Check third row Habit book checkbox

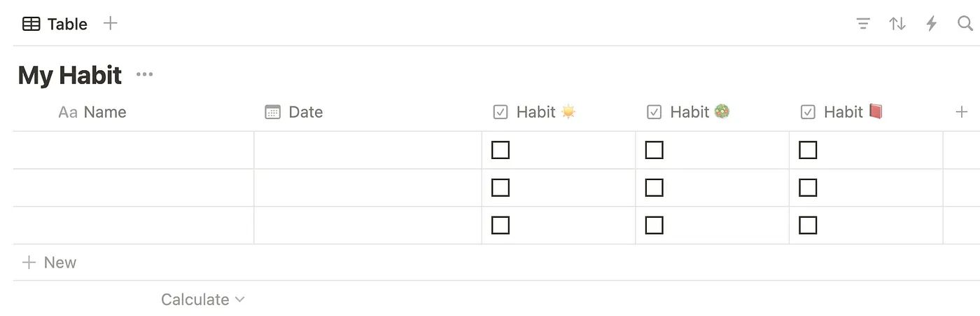808,225
